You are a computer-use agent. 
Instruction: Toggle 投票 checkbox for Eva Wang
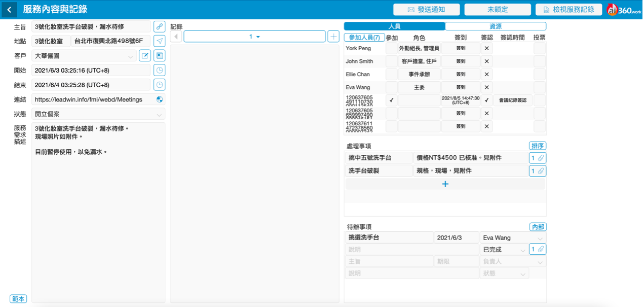click(x=540, y=87)
